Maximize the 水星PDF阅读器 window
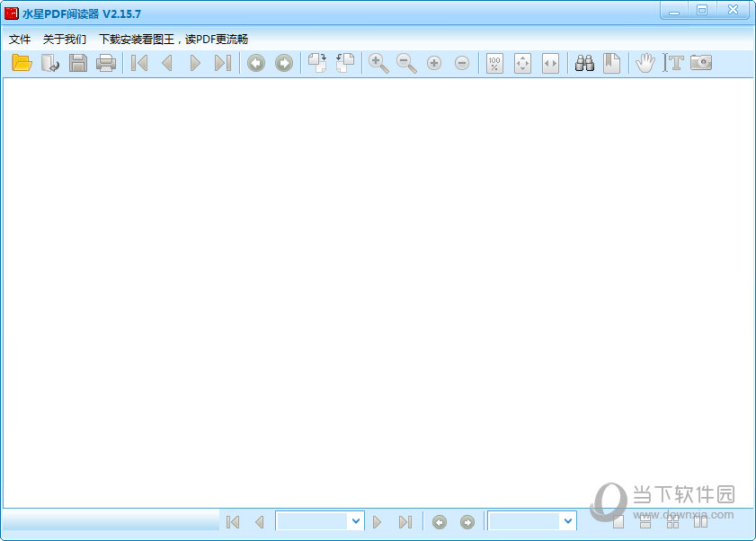 [702, 11]
